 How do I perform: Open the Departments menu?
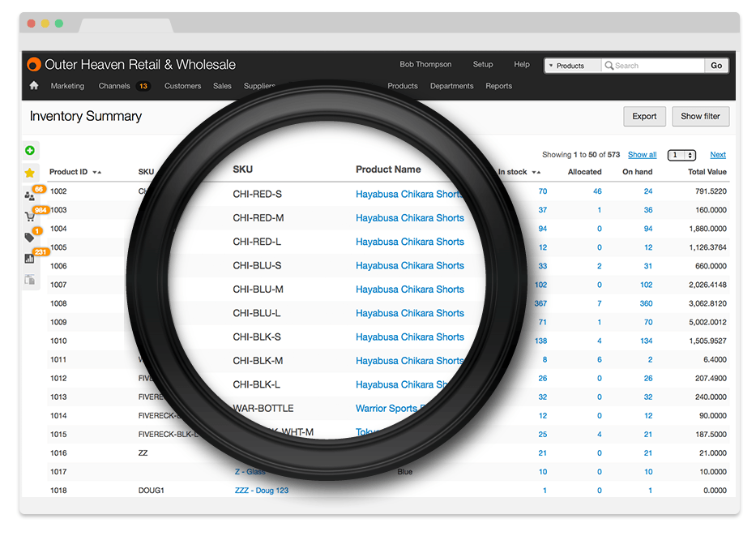[452, 86]
